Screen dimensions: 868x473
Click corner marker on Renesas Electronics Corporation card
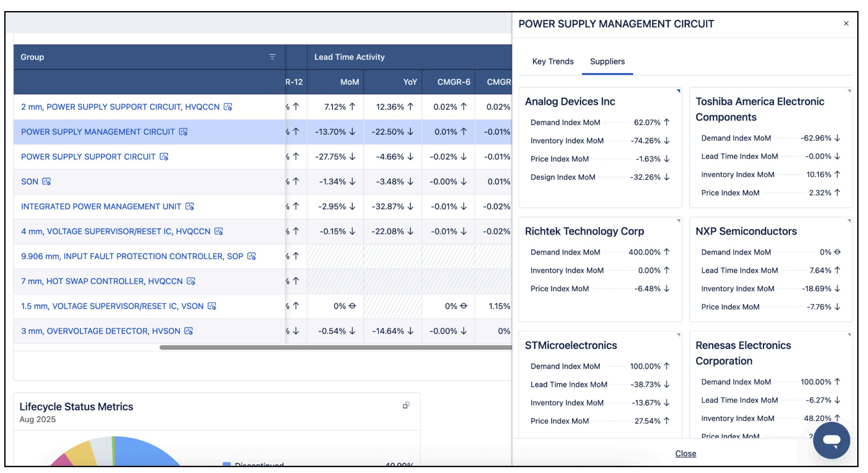(x=849, y=335)
